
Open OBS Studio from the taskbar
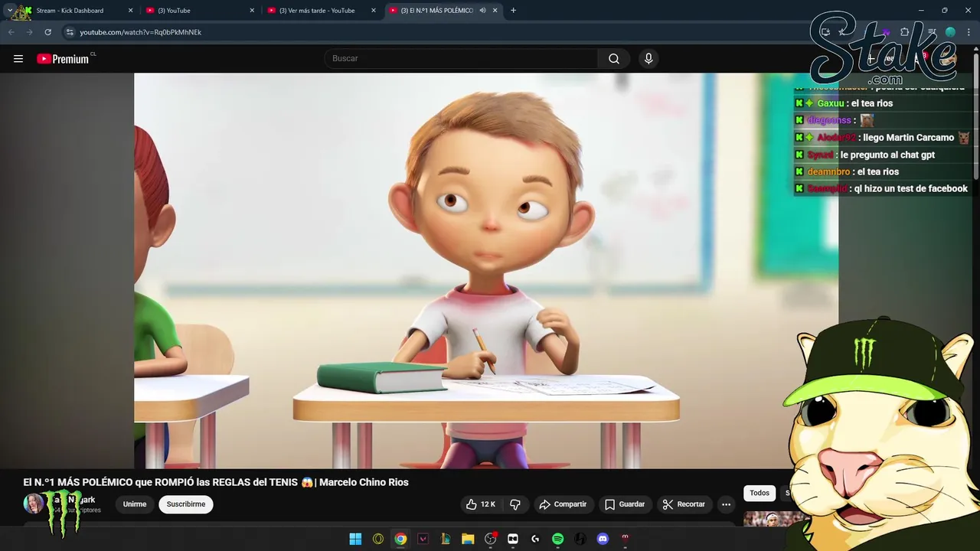[491, 539]
